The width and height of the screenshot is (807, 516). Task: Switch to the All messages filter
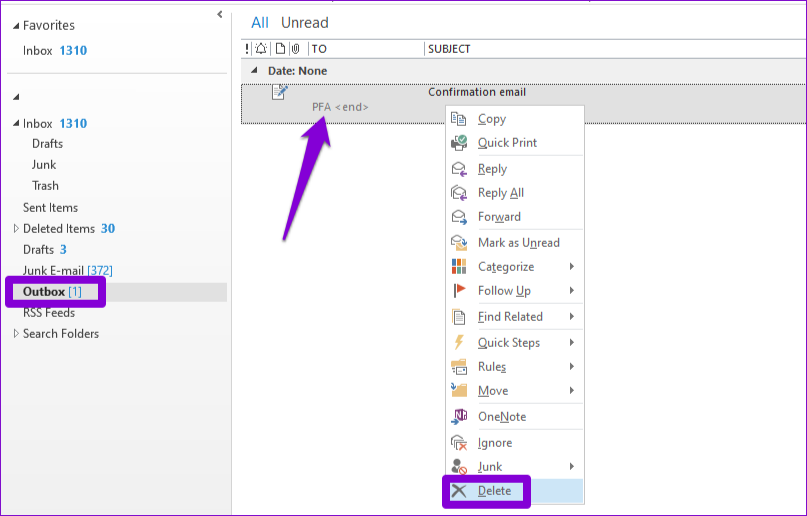tap(260, 23)
